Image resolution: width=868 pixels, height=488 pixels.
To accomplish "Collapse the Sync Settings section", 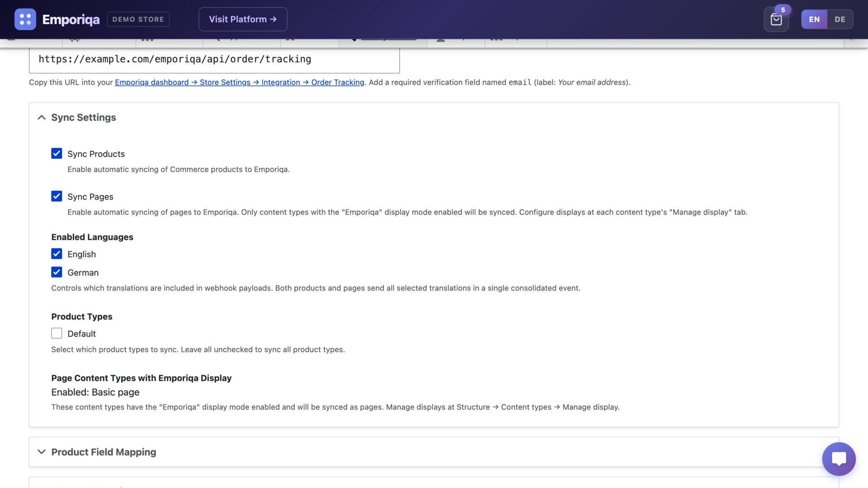I will [41, 117].
